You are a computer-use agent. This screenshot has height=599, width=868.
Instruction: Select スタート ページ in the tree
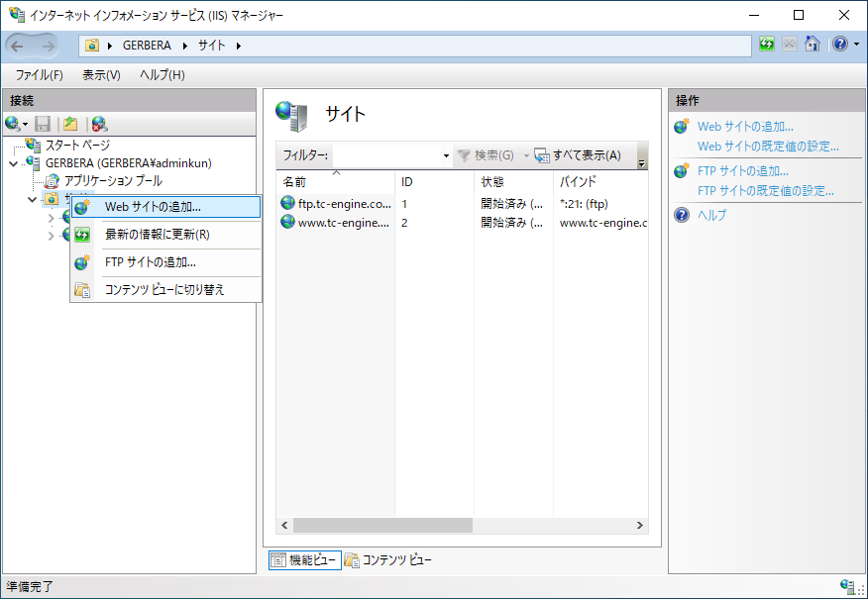point(77,145)
